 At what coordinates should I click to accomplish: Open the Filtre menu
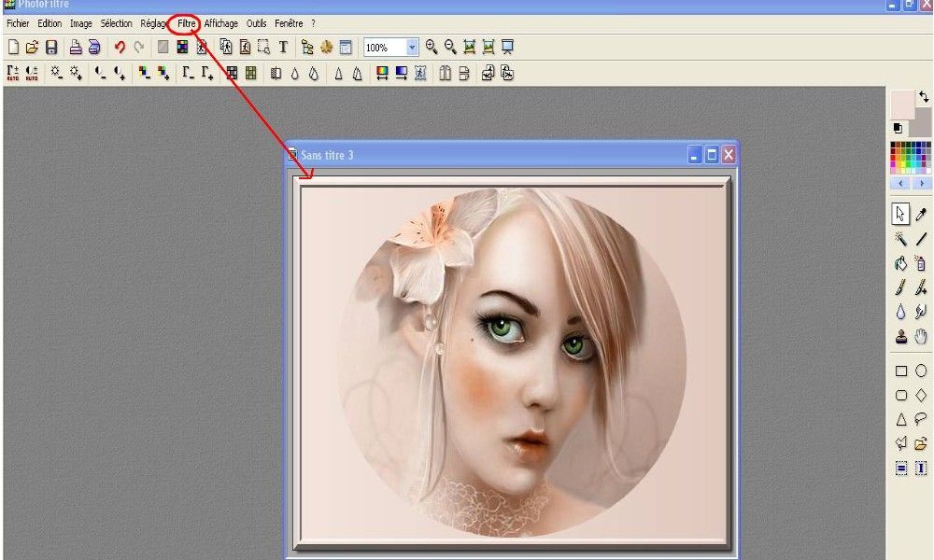coord(187,23)
